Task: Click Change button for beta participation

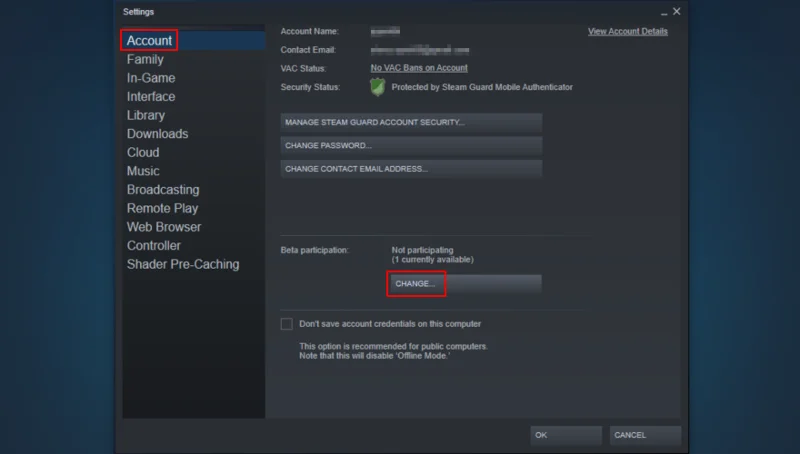Action: pos(464,284)
